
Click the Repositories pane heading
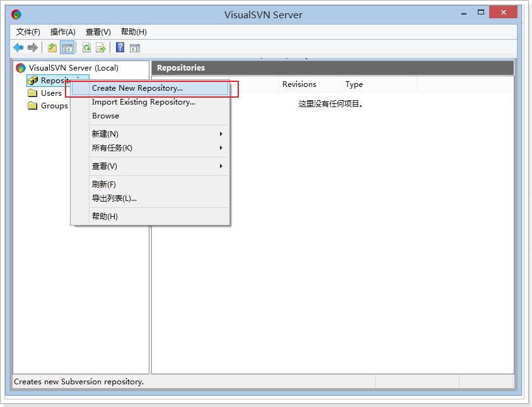click(x=181, y=68)
